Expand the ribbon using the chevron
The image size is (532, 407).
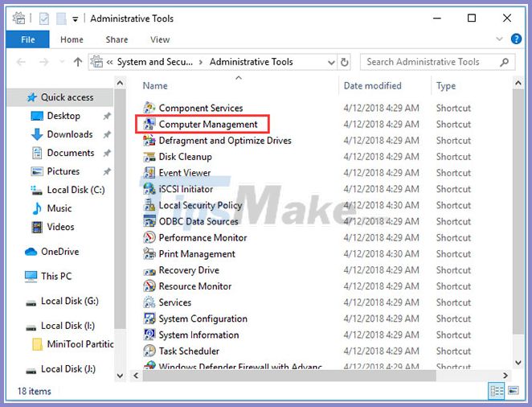pos(499,39)
